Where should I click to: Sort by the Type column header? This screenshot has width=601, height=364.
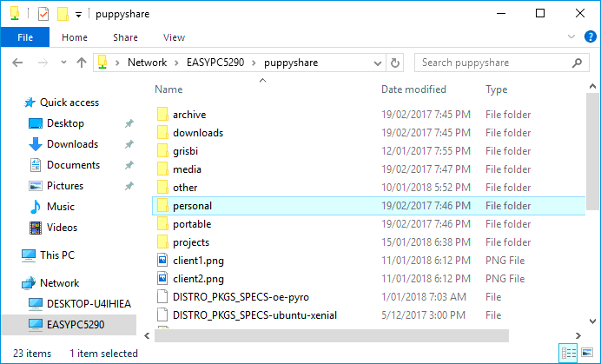[497, 89]
